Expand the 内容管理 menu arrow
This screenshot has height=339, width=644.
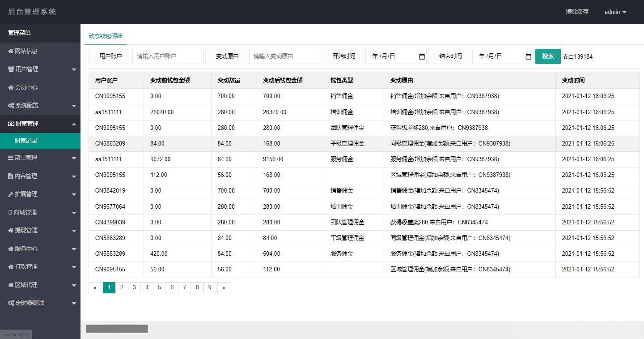74,176
